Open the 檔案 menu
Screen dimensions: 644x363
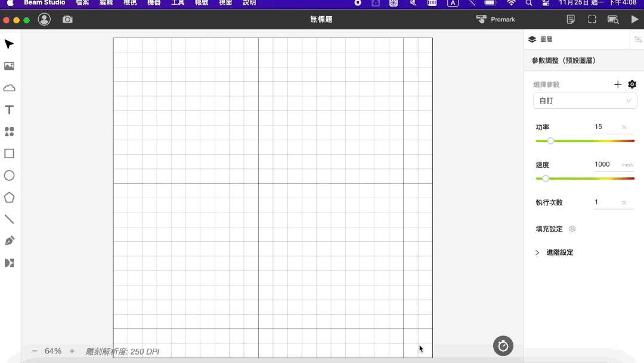pyautogui.click(x=82, y=2)
